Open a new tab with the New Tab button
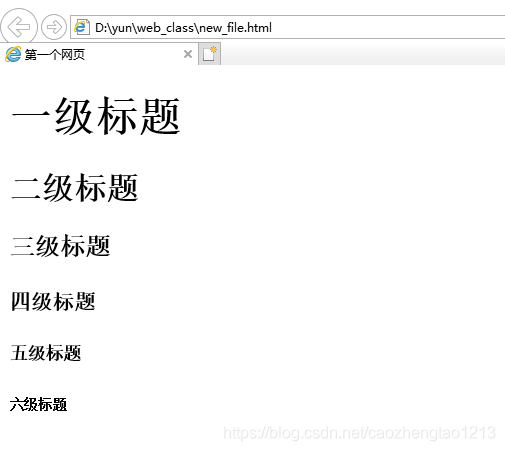The height and width of the screenshot is (451, 505). pos(210,54)
